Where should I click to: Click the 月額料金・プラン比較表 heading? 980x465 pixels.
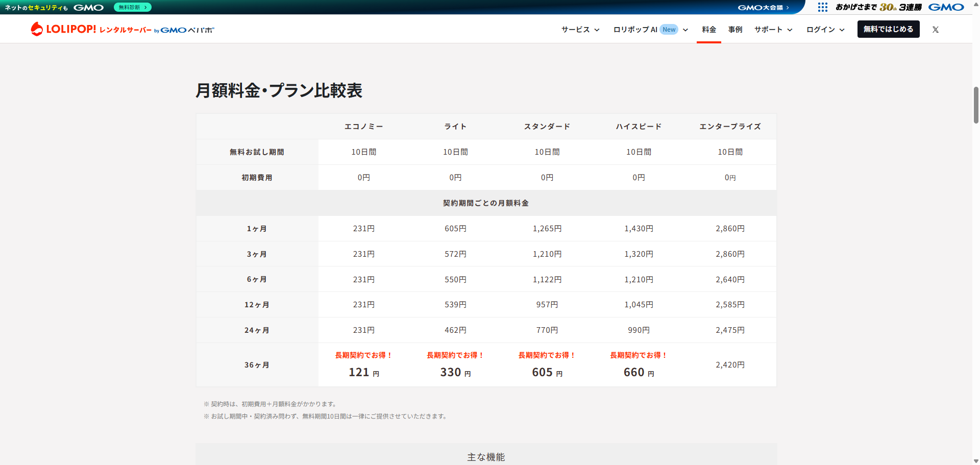tap(279, 91)
